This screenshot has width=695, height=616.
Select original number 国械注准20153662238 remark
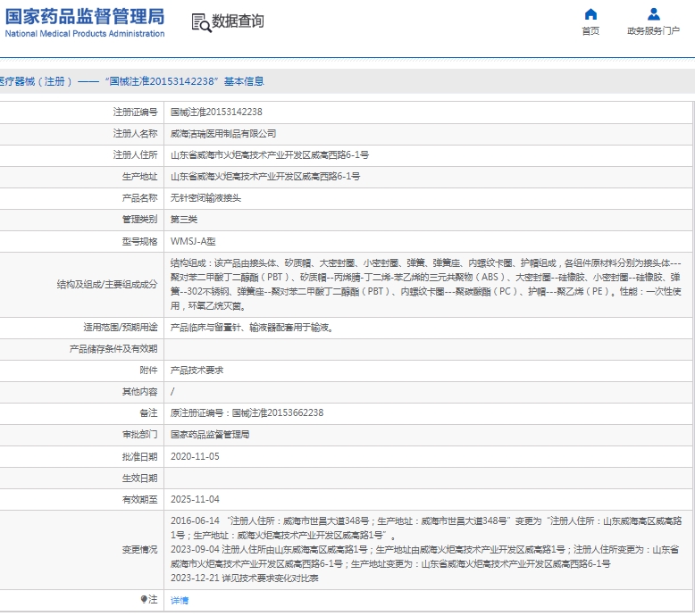247,412
